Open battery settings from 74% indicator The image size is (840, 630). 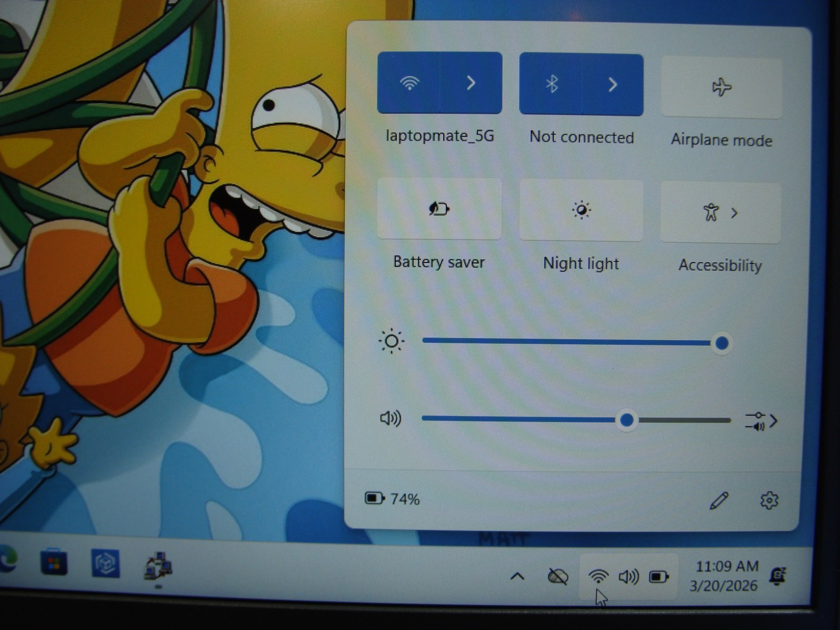(x=392, y=498)
